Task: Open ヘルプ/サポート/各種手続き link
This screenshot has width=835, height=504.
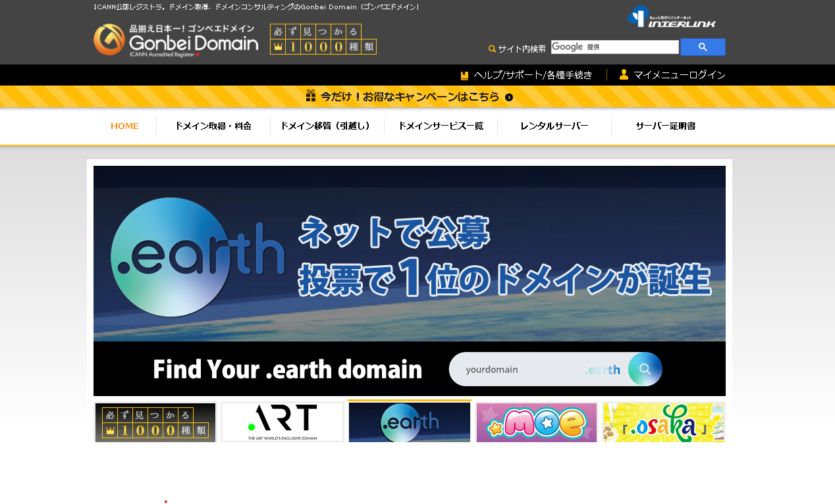Action: click(x=533, y=75)
